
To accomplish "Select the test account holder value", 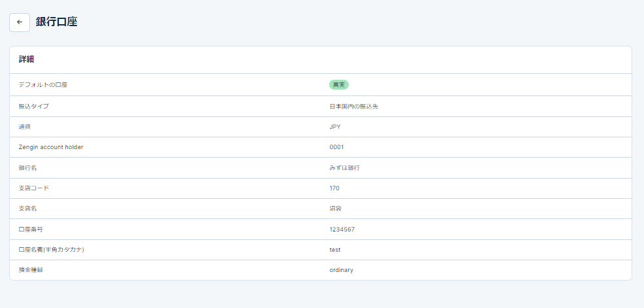I will tap(335, 250).
